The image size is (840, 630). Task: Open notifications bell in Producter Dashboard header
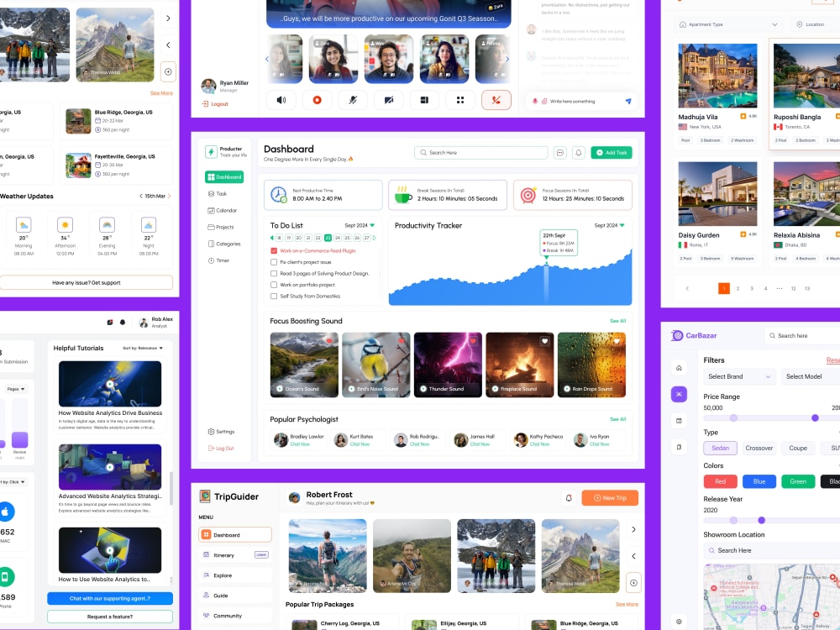point(579,153)
